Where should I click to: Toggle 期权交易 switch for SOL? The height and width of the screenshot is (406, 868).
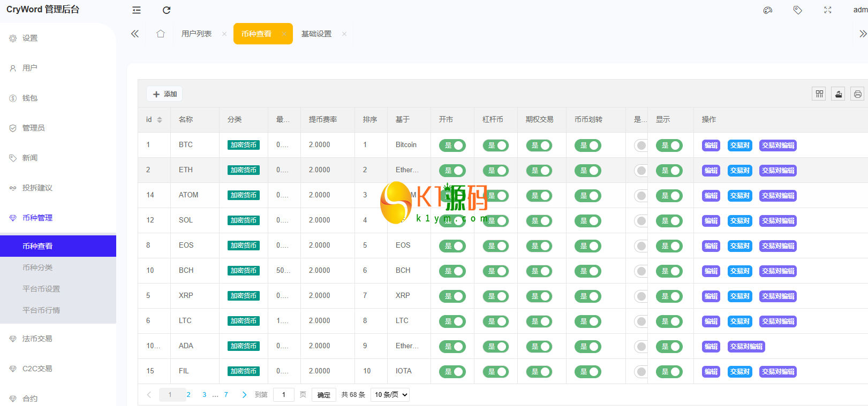coord(539,221)
